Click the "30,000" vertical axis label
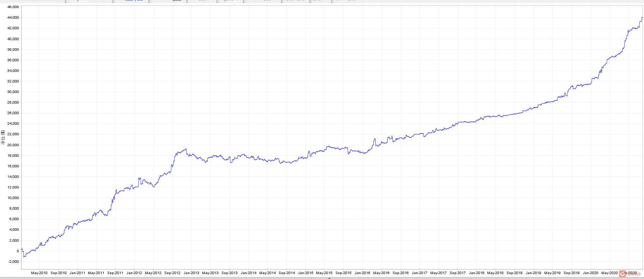The width and height of the screenshot is (644, 279). (13, 92)
